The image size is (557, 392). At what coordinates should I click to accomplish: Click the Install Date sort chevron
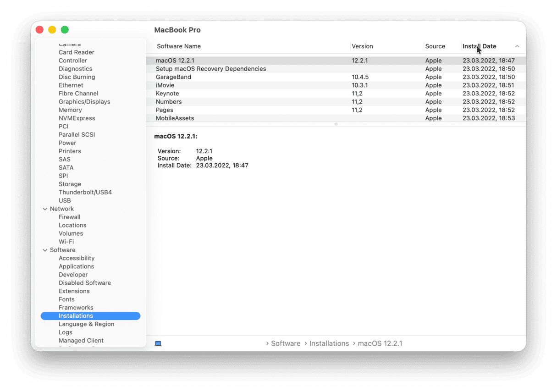point(517,46)
